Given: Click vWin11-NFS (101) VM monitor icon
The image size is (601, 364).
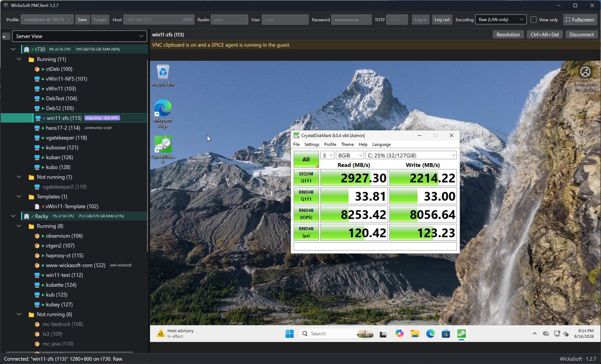Looking at the screenshot, I should click(x=37, y=79).
